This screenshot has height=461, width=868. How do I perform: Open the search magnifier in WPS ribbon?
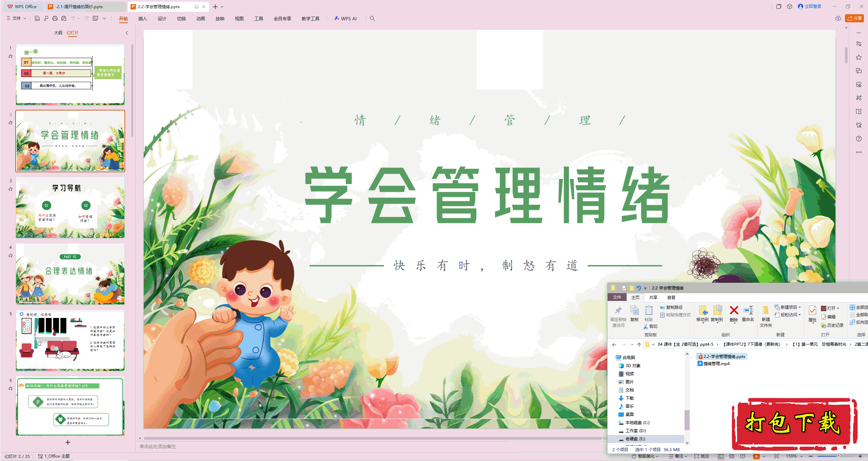coord(372,19)
